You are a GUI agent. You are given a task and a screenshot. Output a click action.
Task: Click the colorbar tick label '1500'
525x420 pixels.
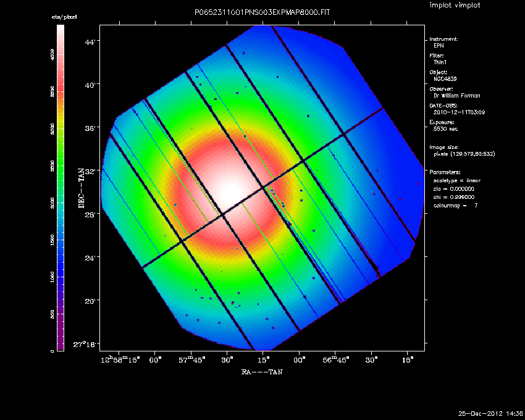click(x=52, y=240)
